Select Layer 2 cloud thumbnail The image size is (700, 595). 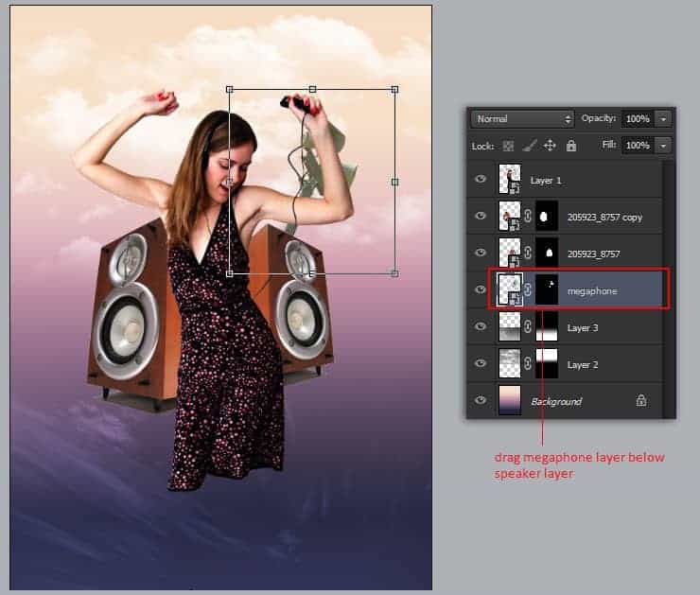click(509, 363)
